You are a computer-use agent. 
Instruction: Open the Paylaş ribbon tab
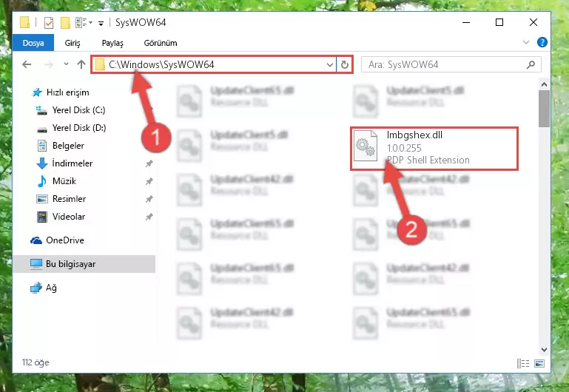click(x=112, y=43)
